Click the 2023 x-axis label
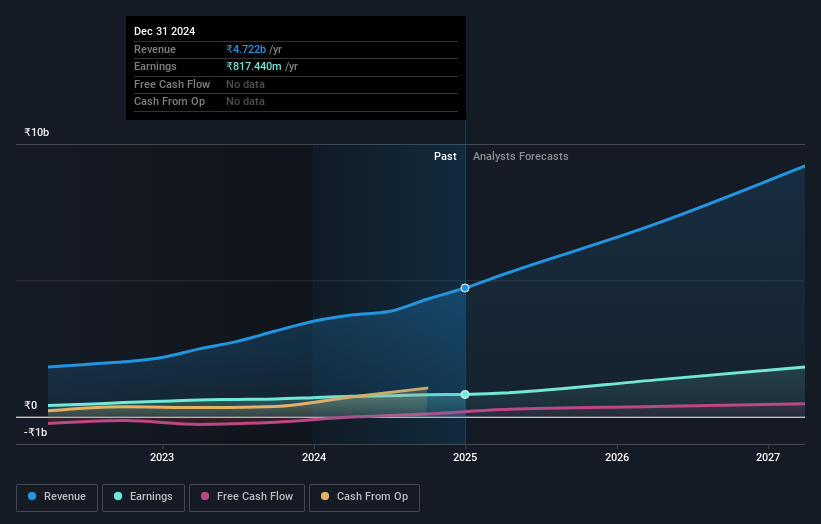 162,457
